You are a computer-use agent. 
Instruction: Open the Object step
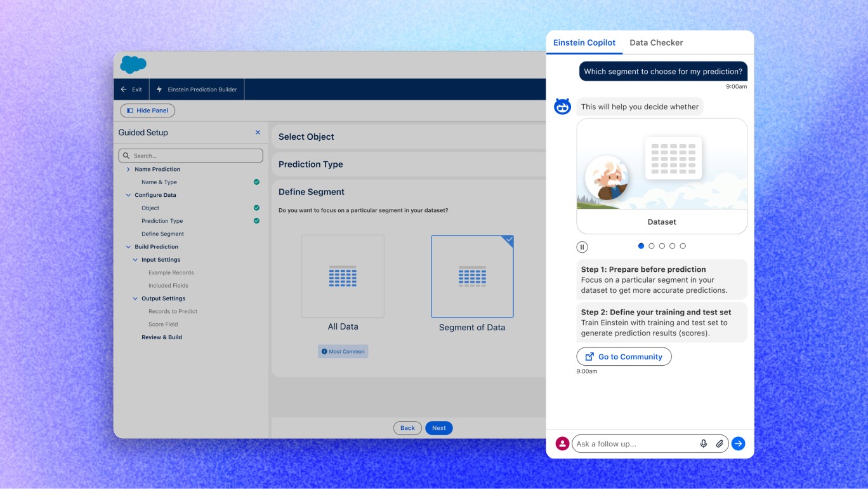click(x=150, y=208)
